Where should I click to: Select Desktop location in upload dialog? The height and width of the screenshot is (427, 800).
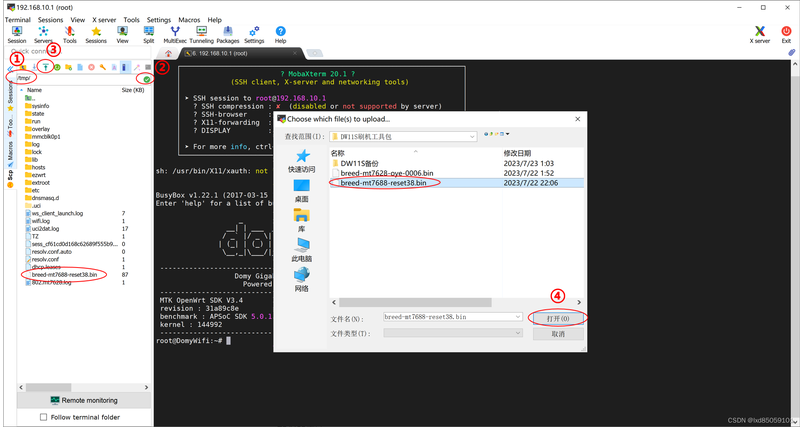(x=302, y=191)
